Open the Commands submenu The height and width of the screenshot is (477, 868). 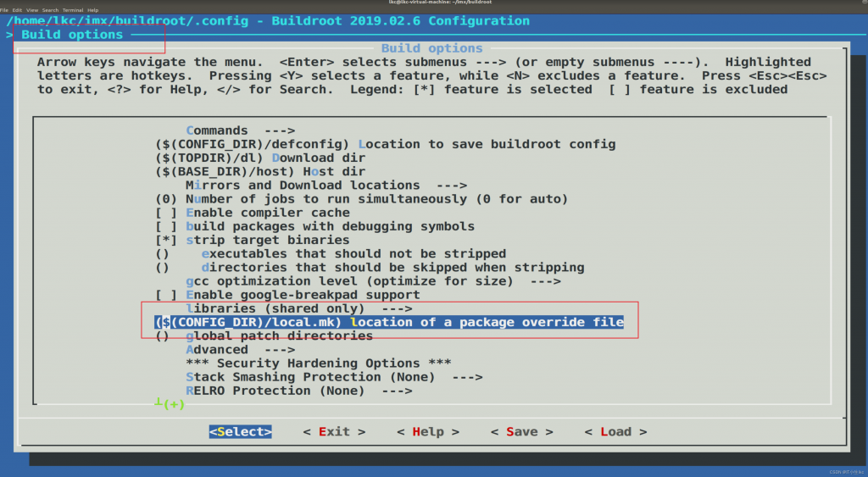pyautogui.click(x=240, y=130)
